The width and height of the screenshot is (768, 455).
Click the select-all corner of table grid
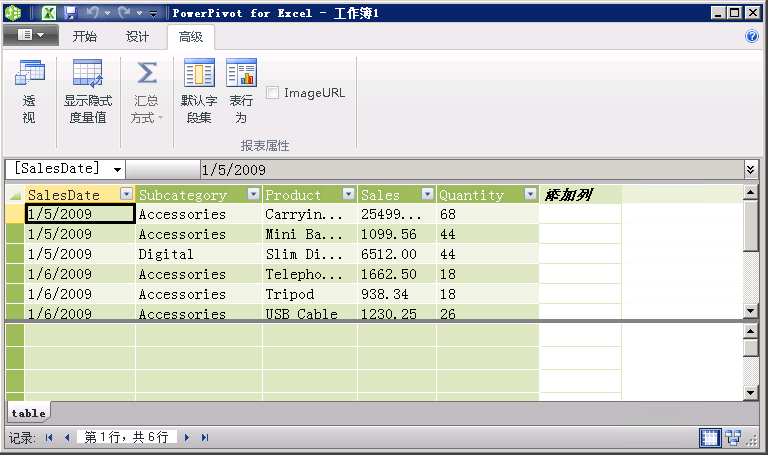[x=15, y=195]
